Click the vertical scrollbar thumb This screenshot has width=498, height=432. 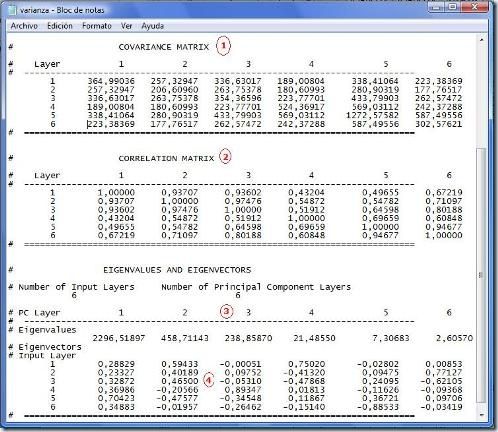[481, 275]
